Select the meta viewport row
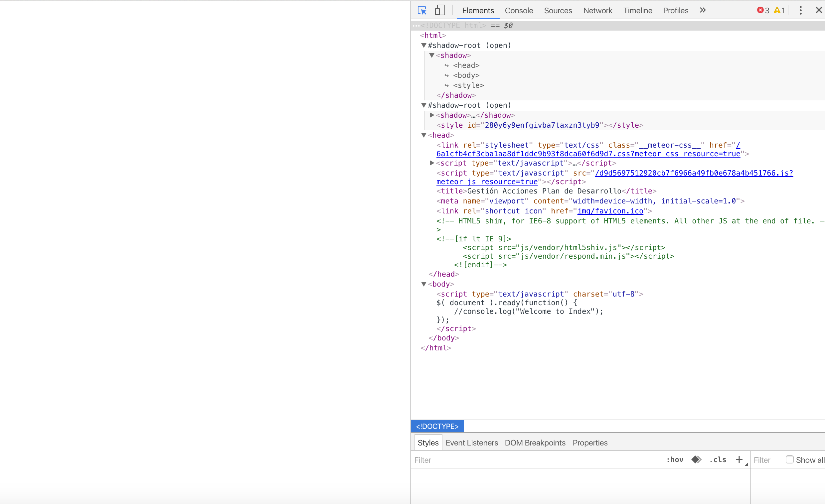Image resolution: width=825 pixels, height=504 pixels. tap(590, 201)
